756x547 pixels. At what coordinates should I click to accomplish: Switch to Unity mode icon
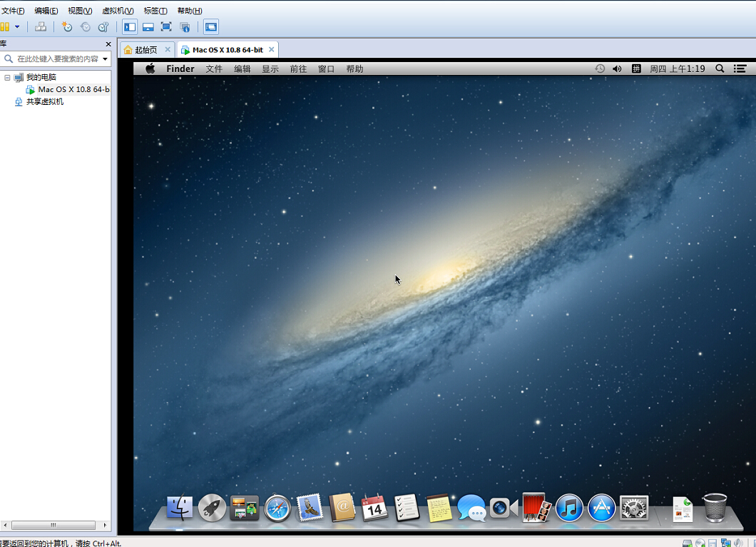point(185,27)
